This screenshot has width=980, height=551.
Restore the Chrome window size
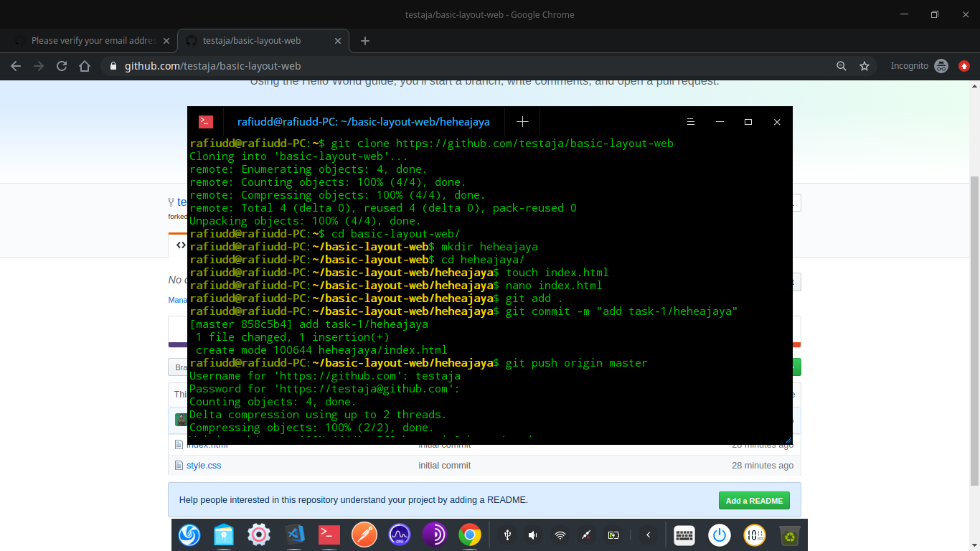click(935, 14)
